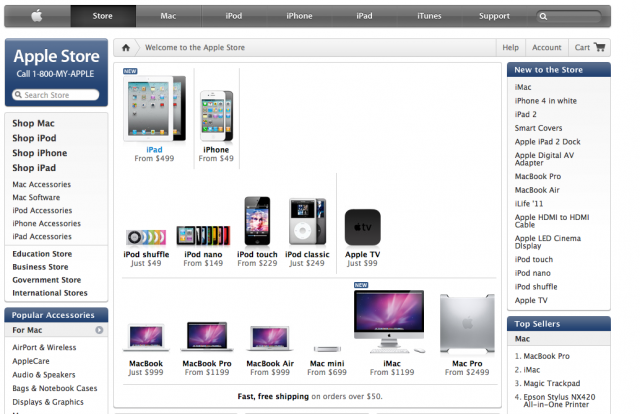
Task: Open Mac Software link
Action: (36, 198)
